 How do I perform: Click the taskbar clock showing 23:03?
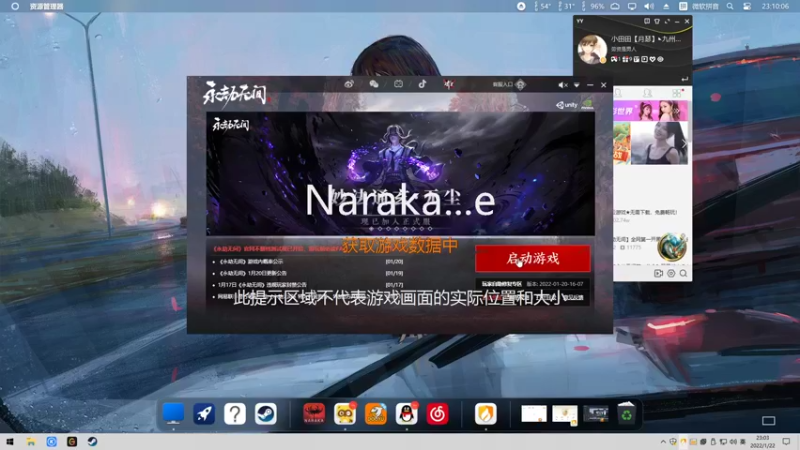[763, 442]
